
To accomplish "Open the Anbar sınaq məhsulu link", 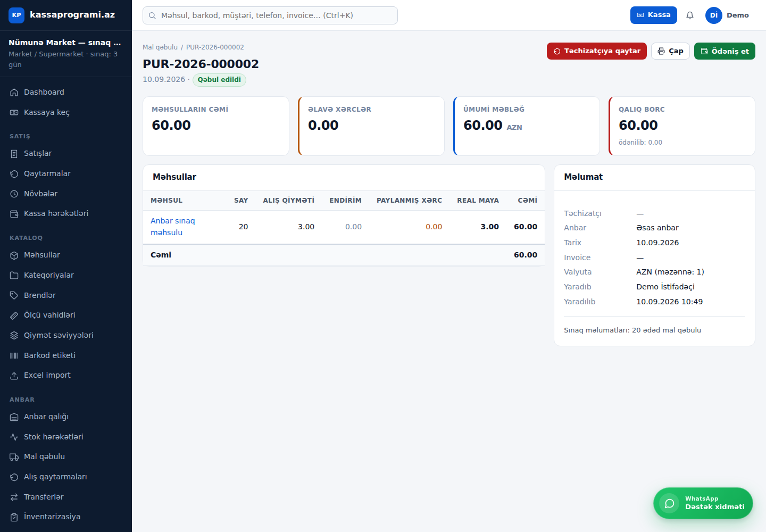I will coord(173,227).
